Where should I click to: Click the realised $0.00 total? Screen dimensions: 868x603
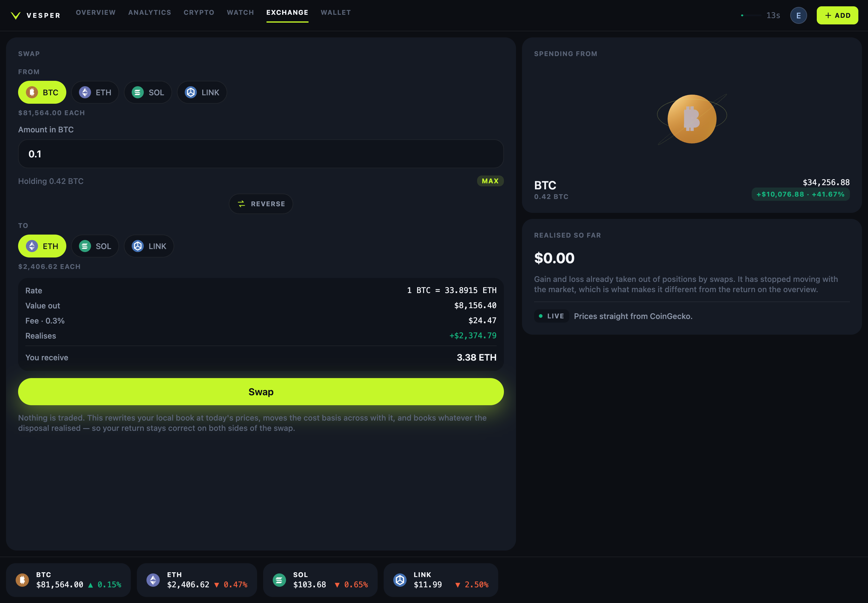point(554,258)
